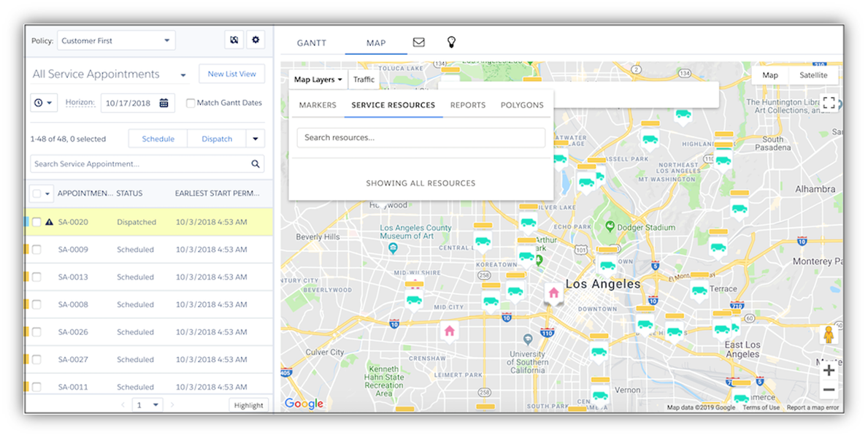Switch map to Satellite view
868x438 pixels.
click(813, 75)
